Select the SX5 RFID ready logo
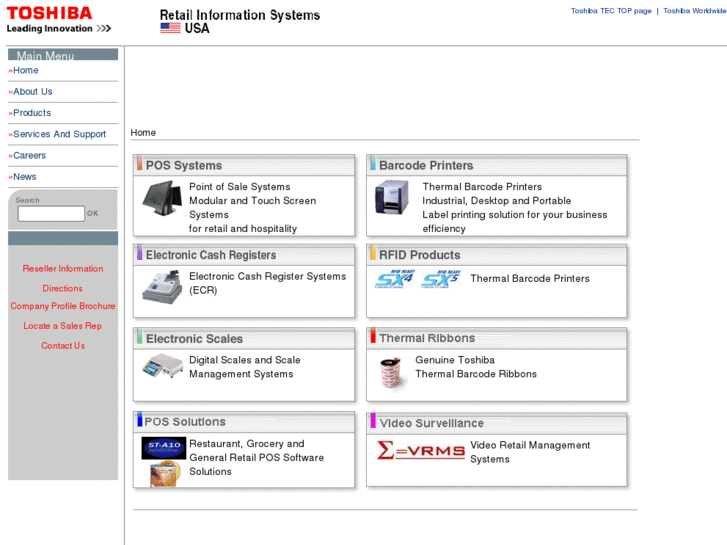 click(441, 279)
